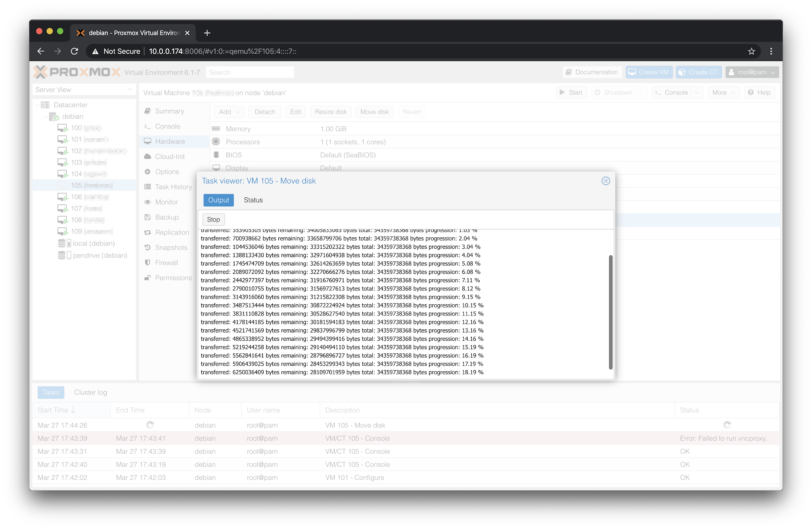
Task: Reload the page with the refresh icon
Action: tap(75, 51)
